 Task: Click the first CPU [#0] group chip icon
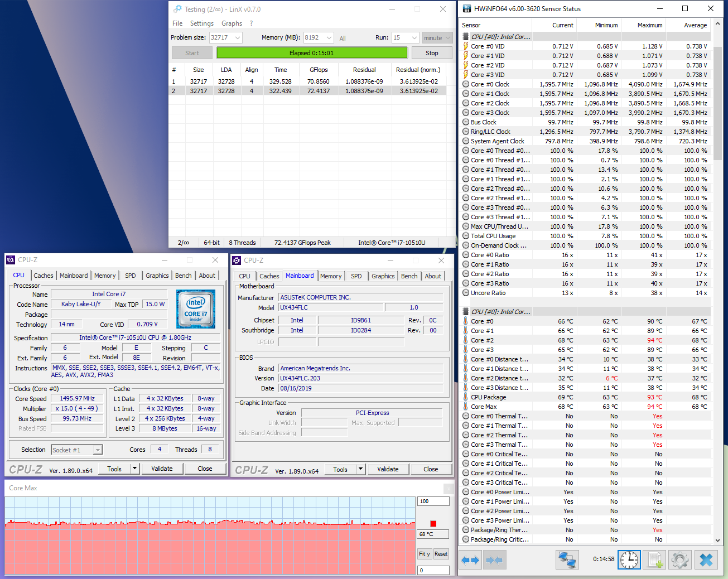(x=466, y=37)
